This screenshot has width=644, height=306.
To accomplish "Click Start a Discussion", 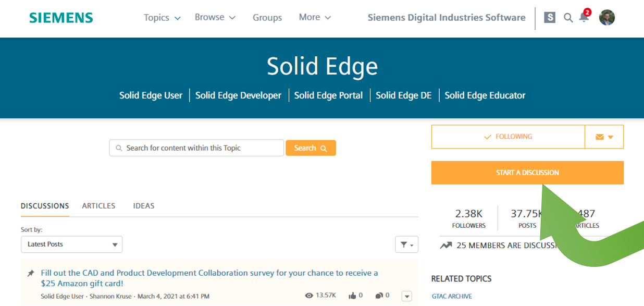I will point(527,173).
